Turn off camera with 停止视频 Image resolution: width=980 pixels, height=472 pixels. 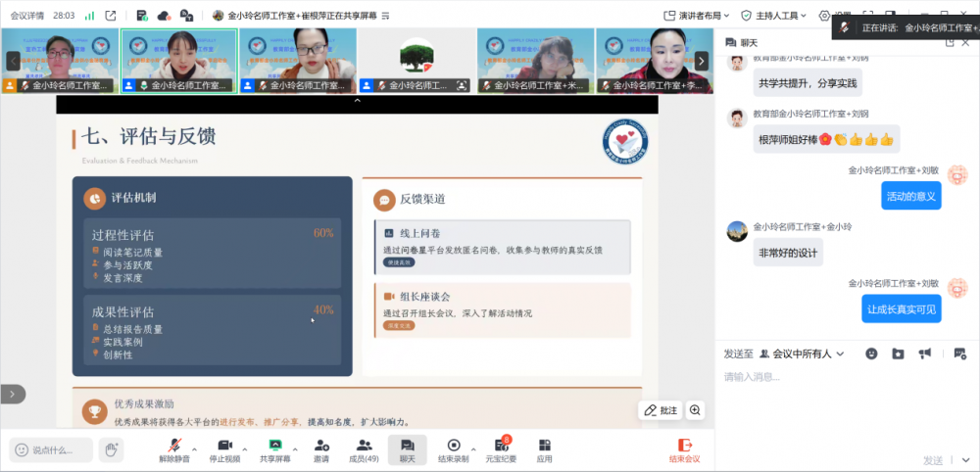(224, 449)
